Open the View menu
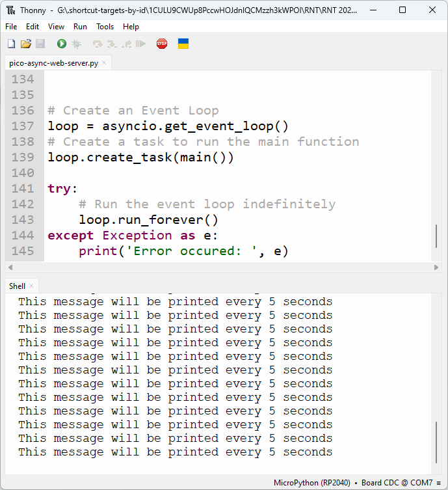This screenshot has width=448, height=490. (56, 27)
